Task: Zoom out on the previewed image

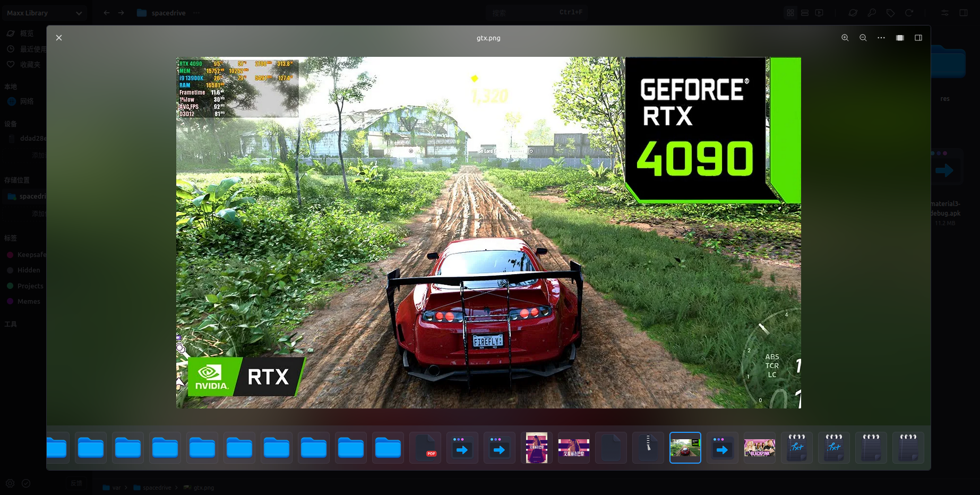Action: [863, 38]
